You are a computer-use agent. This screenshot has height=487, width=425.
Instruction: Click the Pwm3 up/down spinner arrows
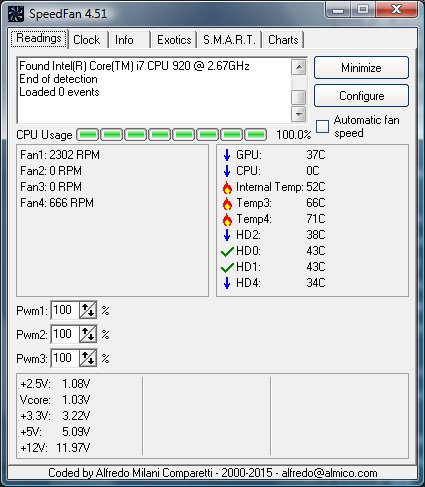[x=88, y=358]
